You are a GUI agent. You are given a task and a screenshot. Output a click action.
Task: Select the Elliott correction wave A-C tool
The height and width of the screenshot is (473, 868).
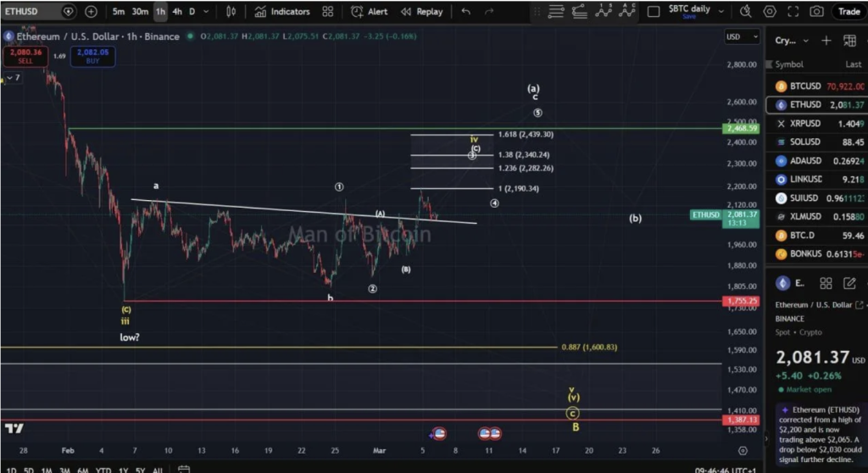coord(626,11)
